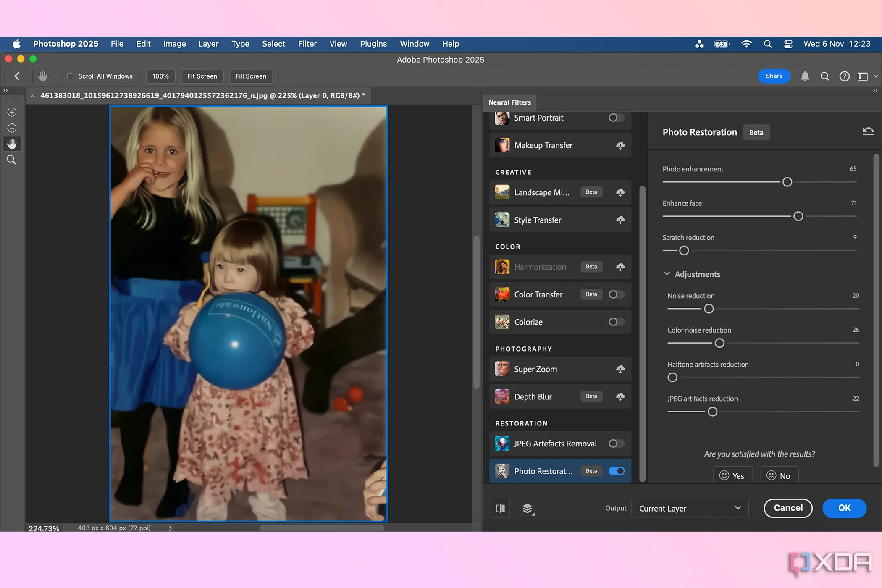Open the help question mark icon
882x588 pixels.
844,76
